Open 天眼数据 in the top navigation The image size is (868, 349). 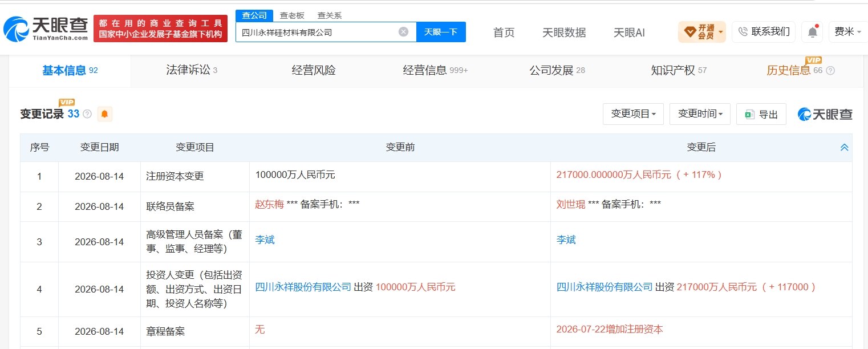click(x=564, y=33)
